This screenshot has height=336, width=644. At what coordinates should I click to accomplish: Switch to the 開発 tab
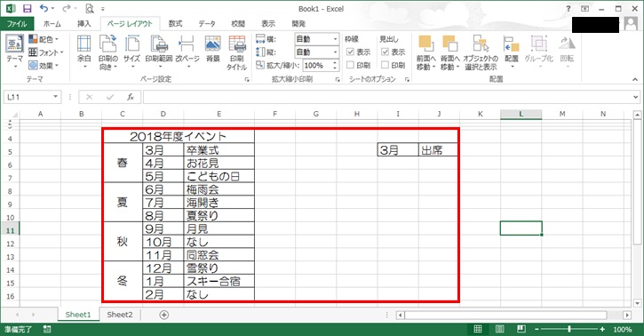coord(298,24)
